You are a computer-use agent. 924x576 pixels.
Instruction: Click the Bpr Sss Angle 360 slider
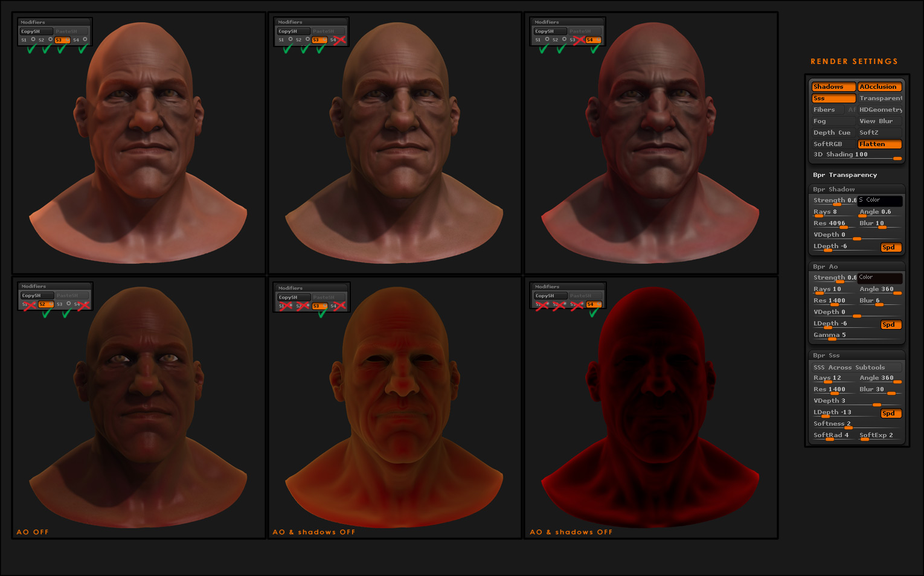click(x=879, y=378)
